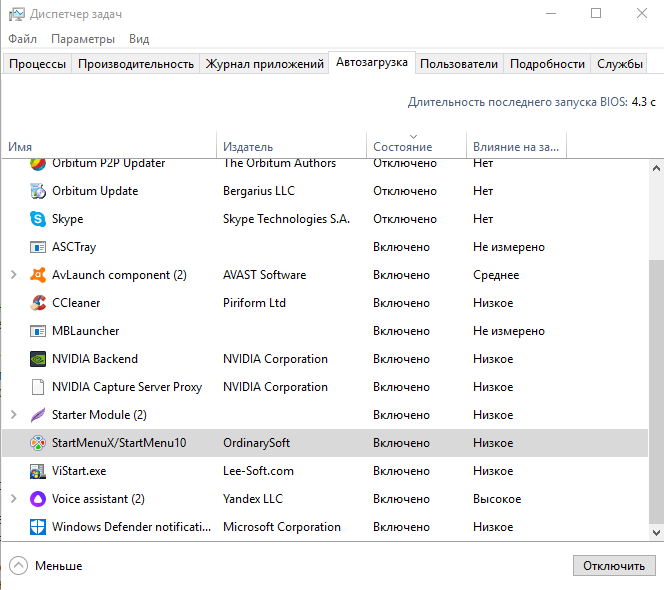Image resolution: width=664 pixels, height=590 pixels.
Task: Click the Avast AvLaunch orange icon
Action: [x=38, y=275]
